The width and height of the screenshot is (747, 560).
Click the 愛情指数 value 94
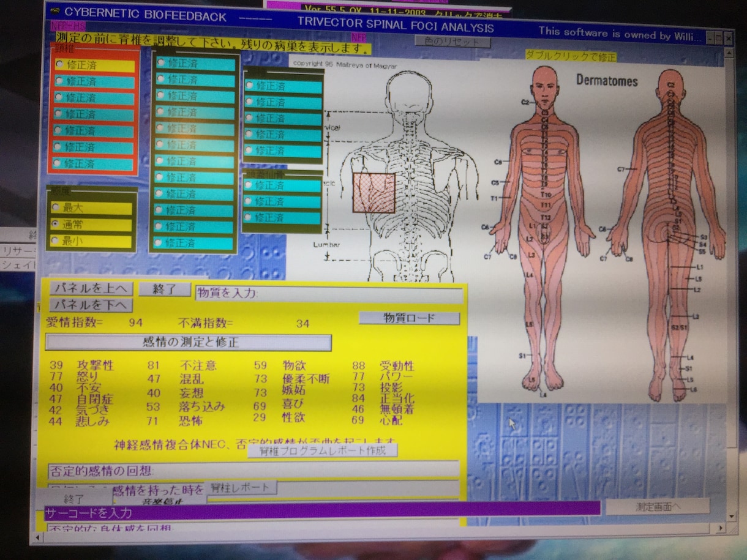pos(136,323)
